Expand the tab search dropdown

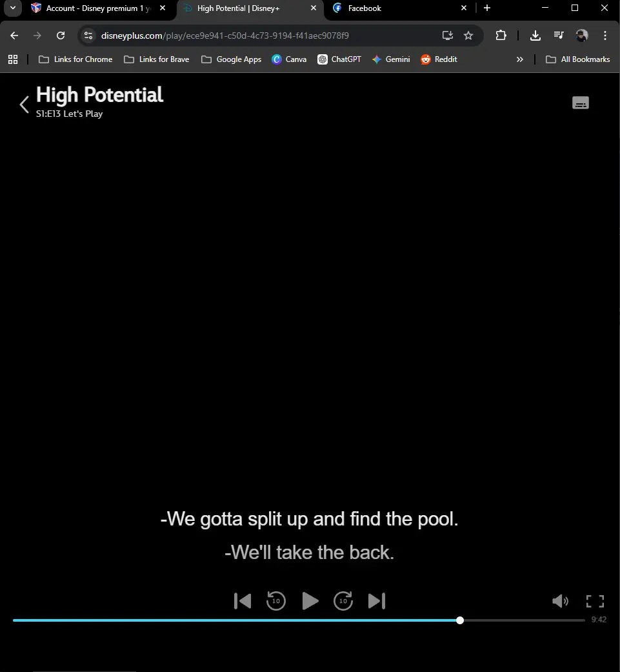click(13, 8)
